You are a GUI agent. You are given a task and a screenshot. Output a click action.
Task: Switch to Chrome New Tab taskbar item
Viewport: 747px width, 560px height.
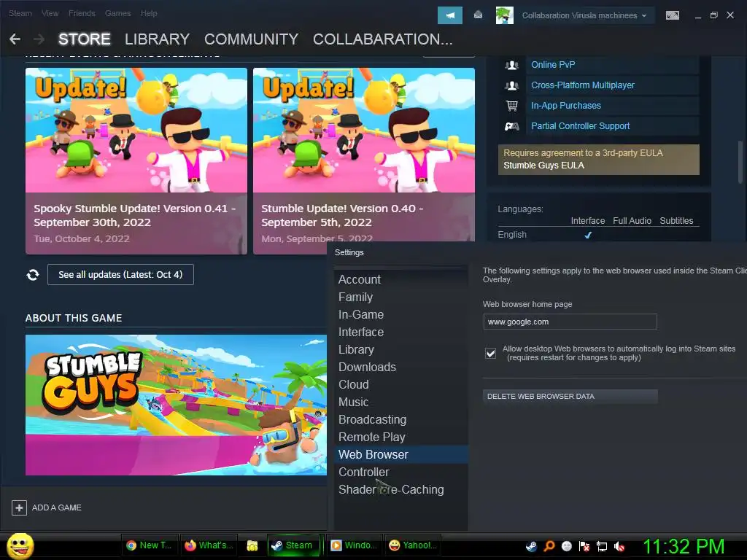(150, 545)
